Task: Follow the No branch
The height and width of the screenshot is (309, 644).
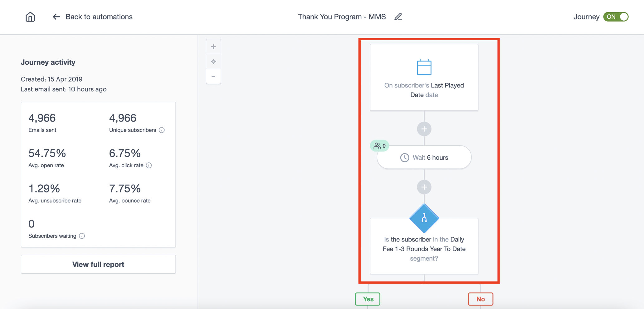Action: click(480, 299)
